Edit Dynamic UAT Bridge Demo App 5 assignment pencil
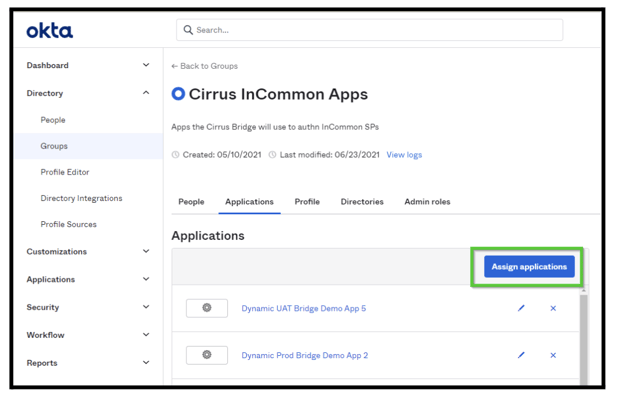 point(521,308)
